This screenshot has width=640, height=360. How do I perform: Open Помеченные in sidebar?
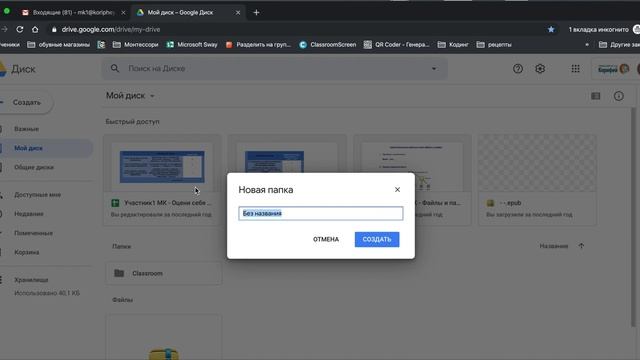pyautogui.click(x=33, y=233)
